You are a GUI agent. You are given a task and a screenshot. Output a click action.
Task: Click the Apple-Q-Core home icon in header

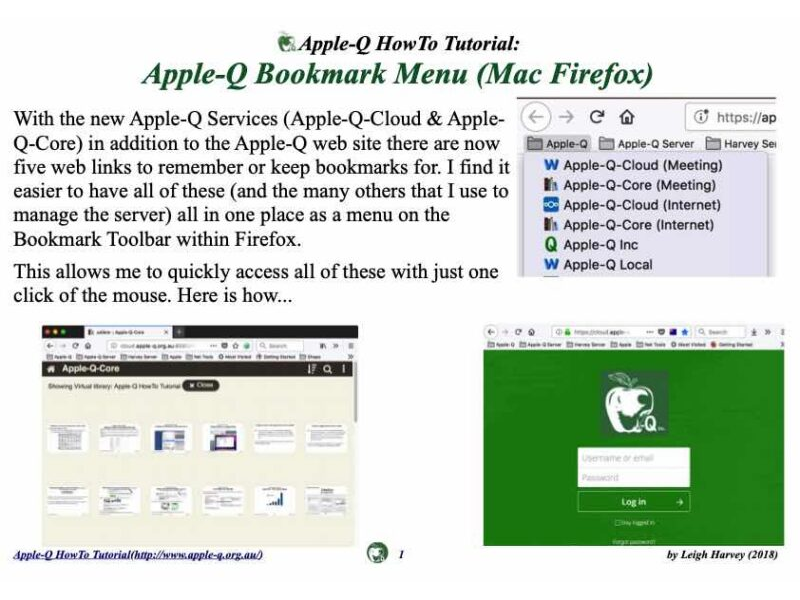point(51,369)
